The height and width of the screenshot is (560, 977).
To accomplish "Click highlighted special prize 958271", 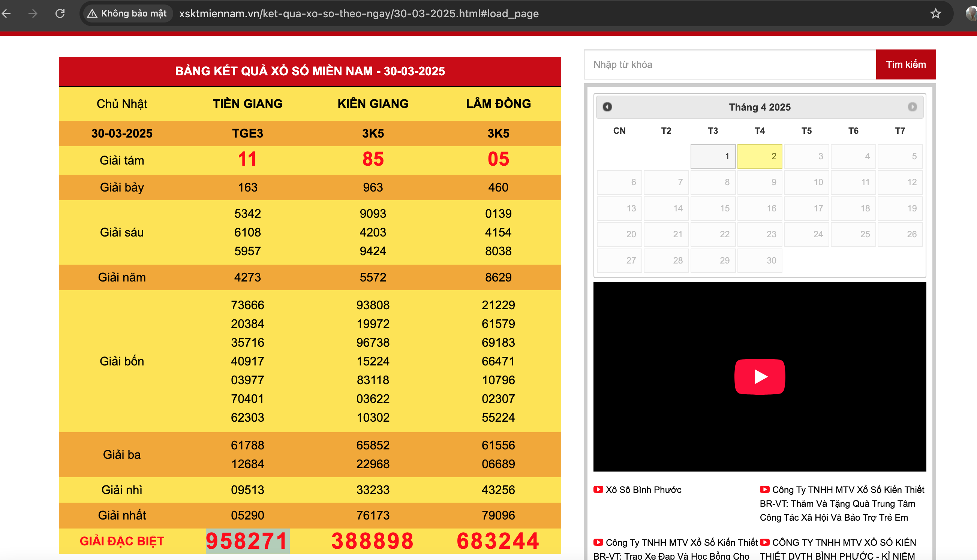I will click(x=247, y=541).
